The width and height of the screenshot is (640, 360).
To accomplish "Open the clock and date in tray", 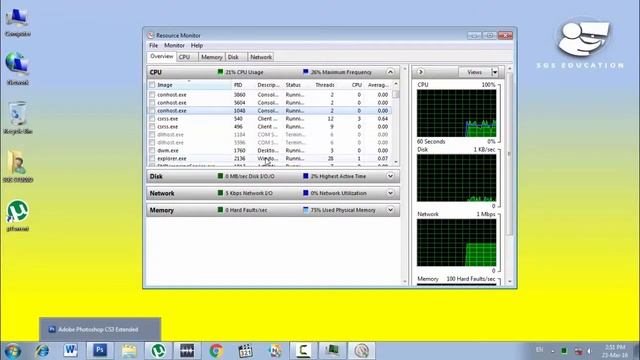I will [615, 351].
